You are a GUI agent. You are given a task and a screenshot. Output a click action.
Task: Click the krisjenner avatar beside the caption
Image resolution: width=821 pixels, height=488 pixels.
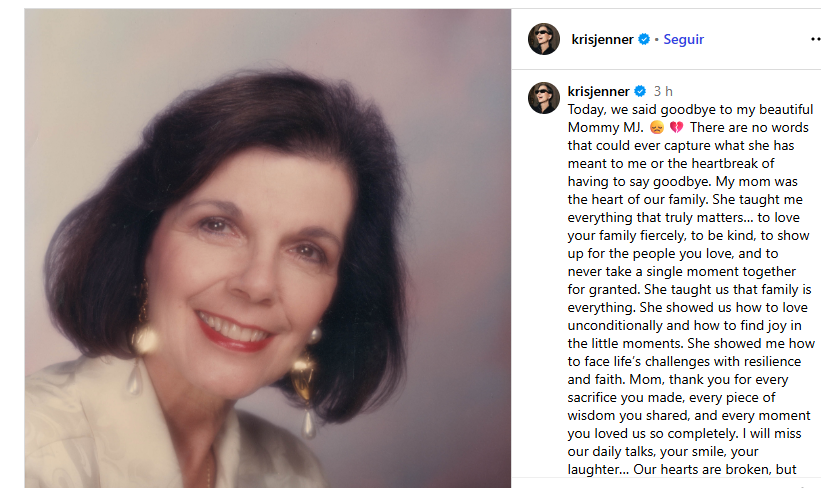click(544, 98)
